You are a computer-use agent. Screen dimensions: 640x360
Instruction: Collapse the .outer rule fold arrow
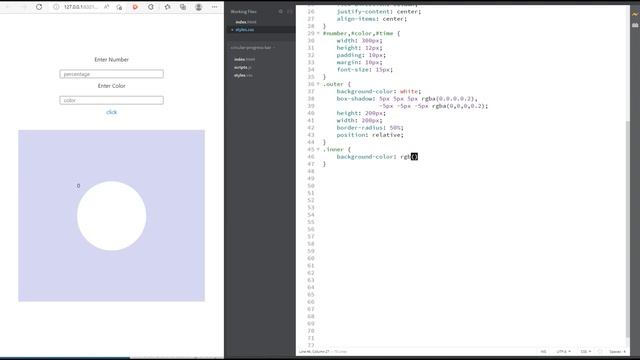(318, 84)
